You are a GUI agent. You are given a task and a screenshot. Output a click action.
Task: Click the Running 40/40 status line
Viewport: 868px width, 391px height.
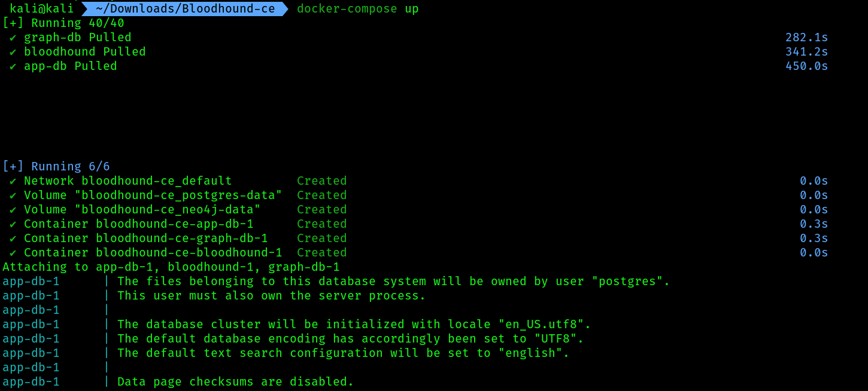63,23
